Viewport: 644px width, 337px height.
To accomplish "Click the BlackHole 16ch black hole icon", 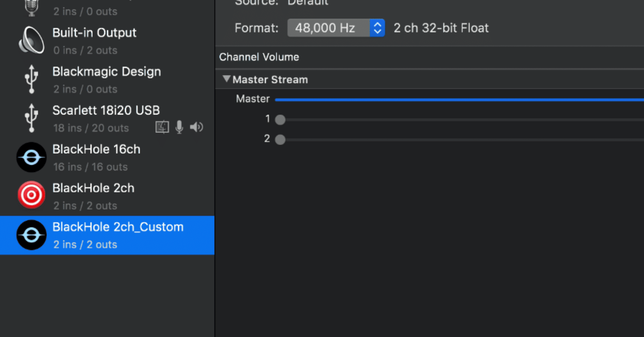I will [x=32, y=157].
